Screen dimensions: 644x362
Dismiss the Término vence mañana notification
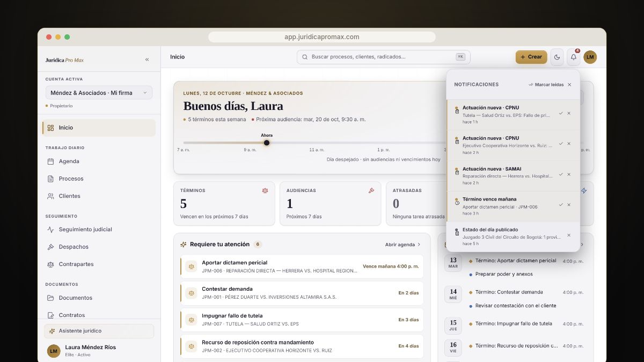pos(569,205)
